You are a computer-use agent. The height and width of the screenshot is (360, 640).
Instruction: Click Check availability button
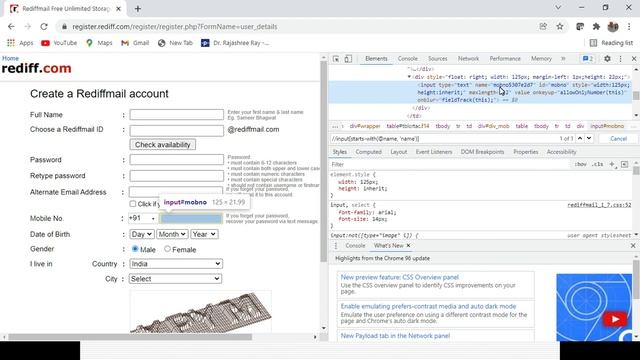(x=162, y=144)
